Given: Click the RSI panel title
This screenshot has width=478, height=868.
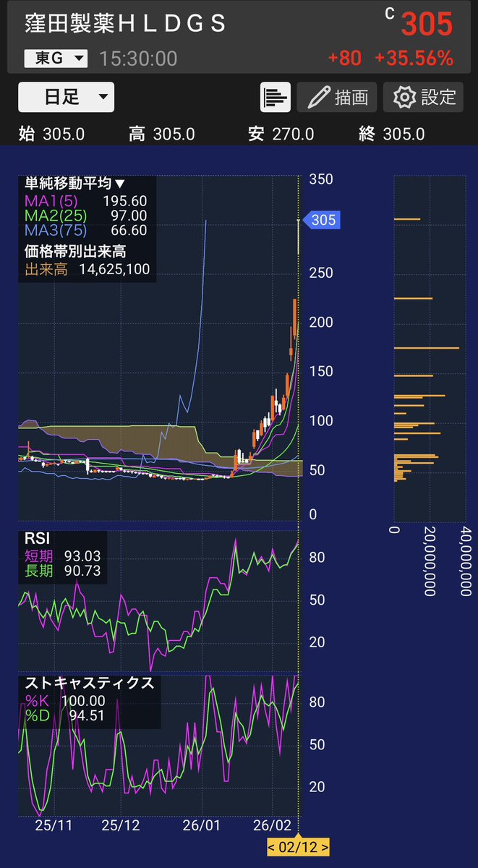Looking at the screenshot, I should pyautogui.click(x=39, y=539).
